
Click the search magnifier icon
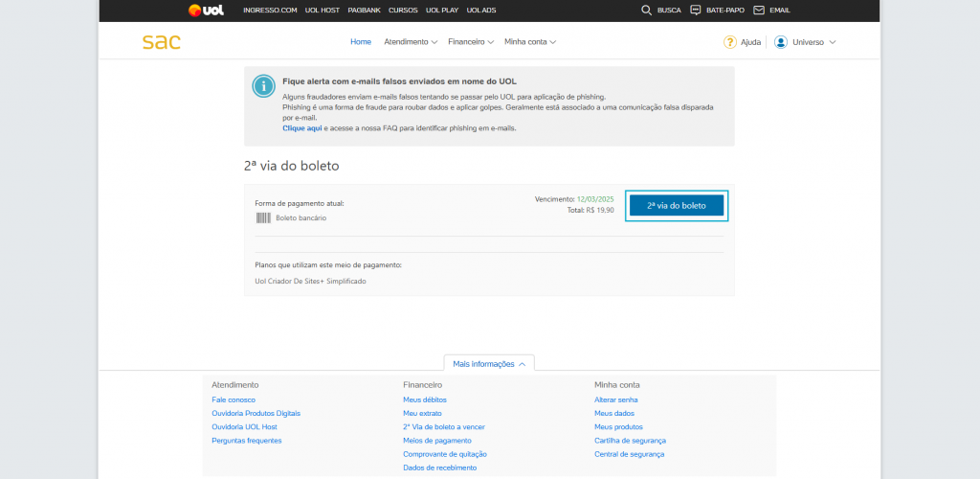[x=647, y=10]
